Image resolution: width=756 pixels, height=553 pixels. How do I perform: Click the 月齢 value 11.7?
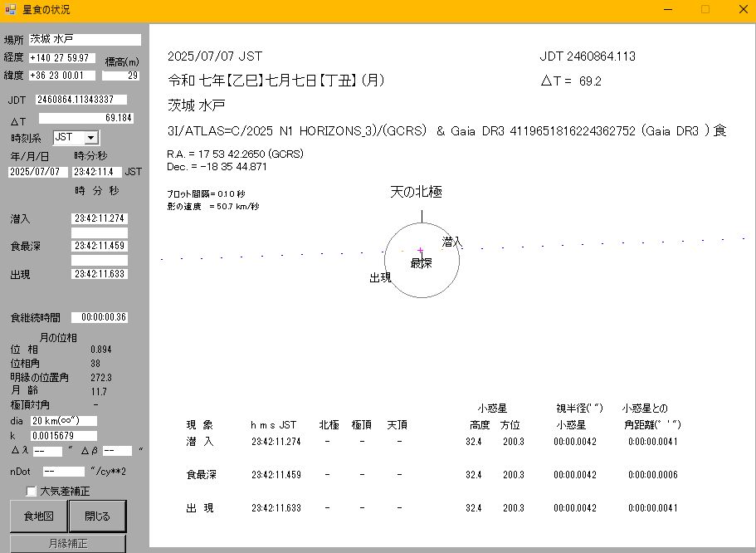point(99,391)
